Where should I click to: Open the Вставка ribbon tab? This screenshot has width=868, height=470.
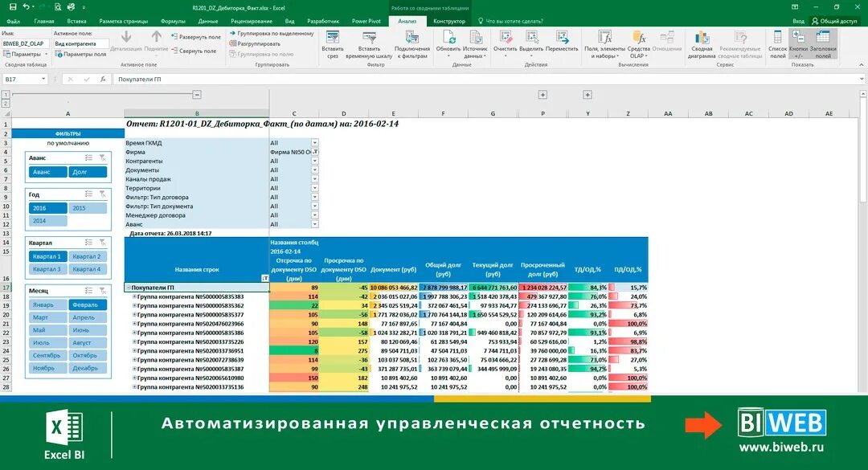coord(76,21)
